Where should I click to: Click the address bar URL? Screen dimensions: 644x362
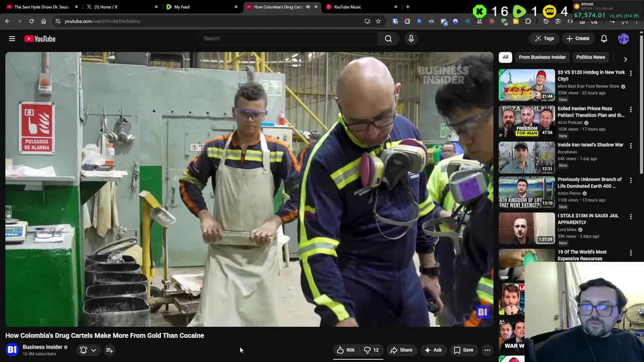pyautogui.click(x=102, y=21)
